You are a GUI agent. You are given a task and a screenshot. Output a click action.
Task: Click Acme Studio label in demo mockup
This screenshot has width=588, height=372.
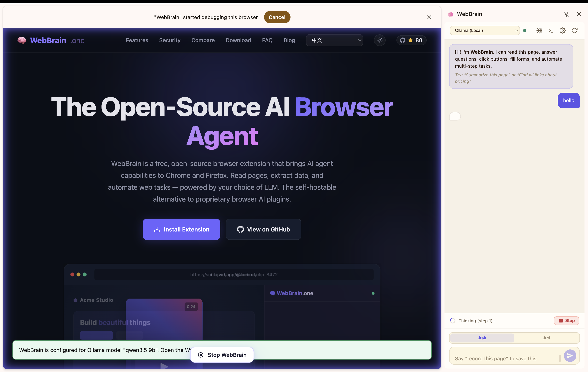(96, 300)
